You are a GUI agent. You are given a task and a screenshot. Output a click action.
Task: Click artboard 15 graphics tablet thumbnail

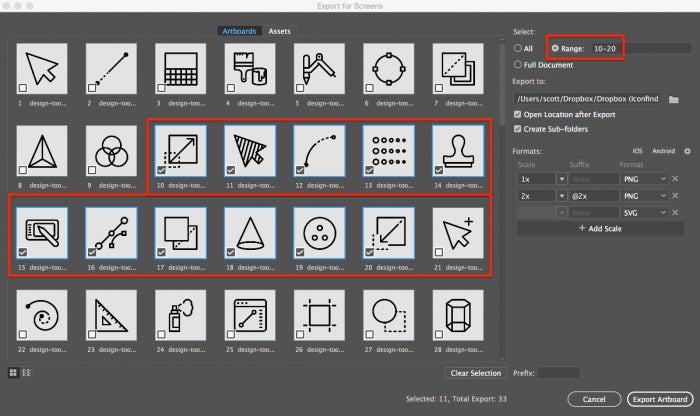pos(42,233)
